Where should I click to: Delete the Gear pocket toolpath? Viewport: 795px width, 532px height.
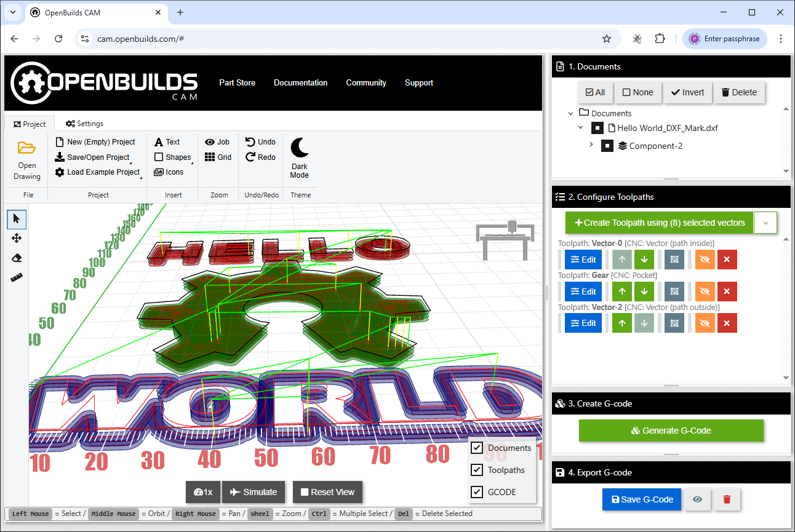[727, 292]
